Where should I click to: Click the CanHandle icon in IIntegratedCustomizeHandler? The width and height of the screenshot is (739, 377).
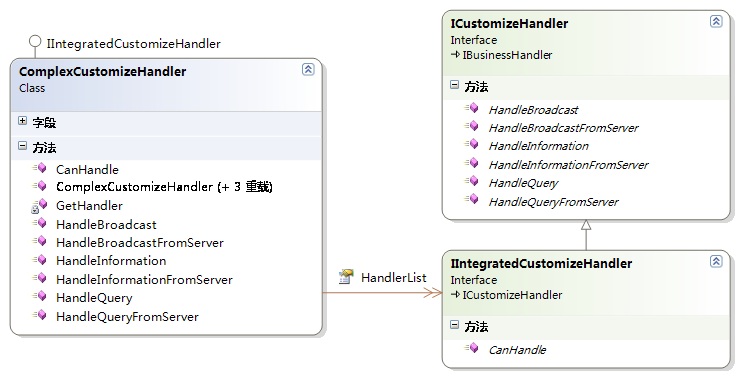471,348
